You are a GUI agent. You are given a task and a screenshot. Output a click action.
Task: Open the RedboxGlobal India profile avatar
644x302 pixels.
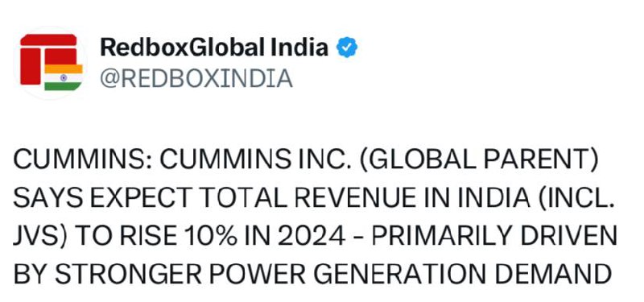point(50,63)
